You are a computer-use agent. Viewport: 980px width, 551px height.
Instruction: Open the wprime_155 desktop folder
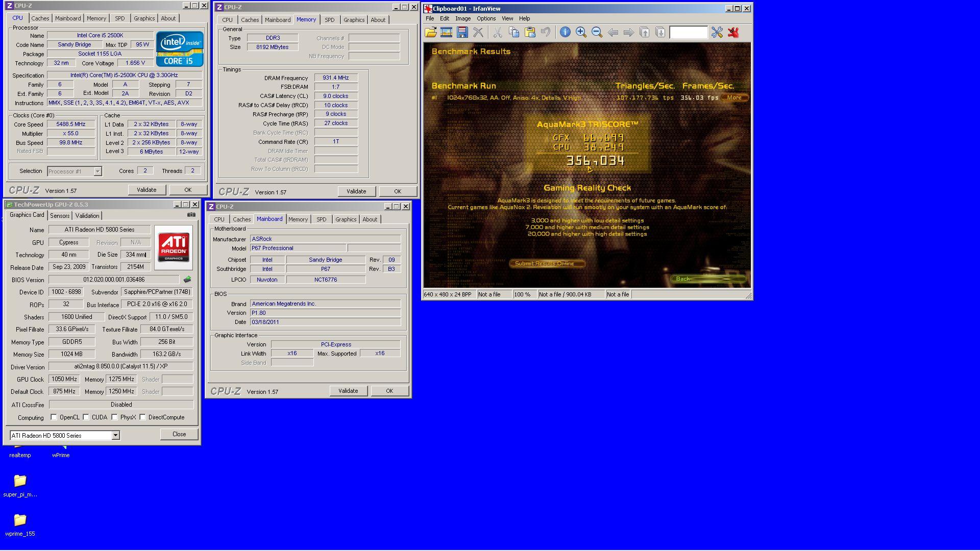(20, 524)
